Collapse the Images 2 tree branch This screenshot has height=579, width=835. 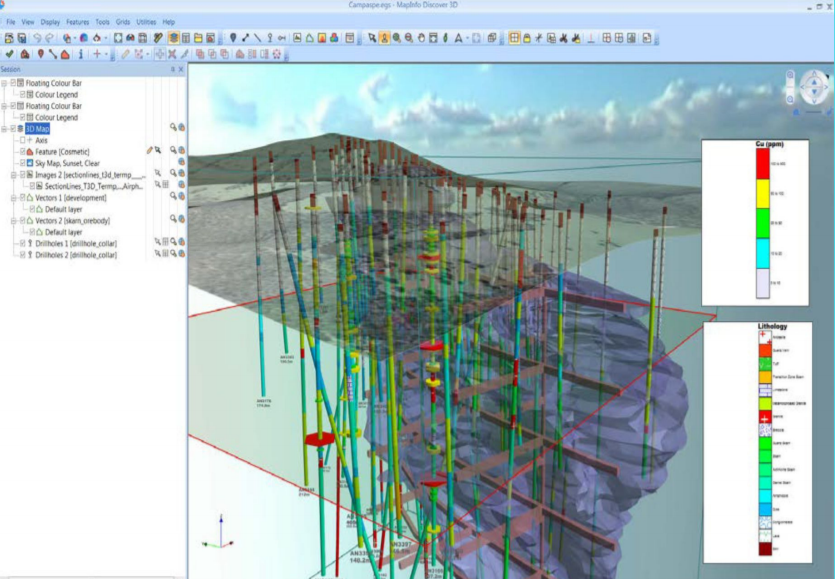(x=13, y=174)
